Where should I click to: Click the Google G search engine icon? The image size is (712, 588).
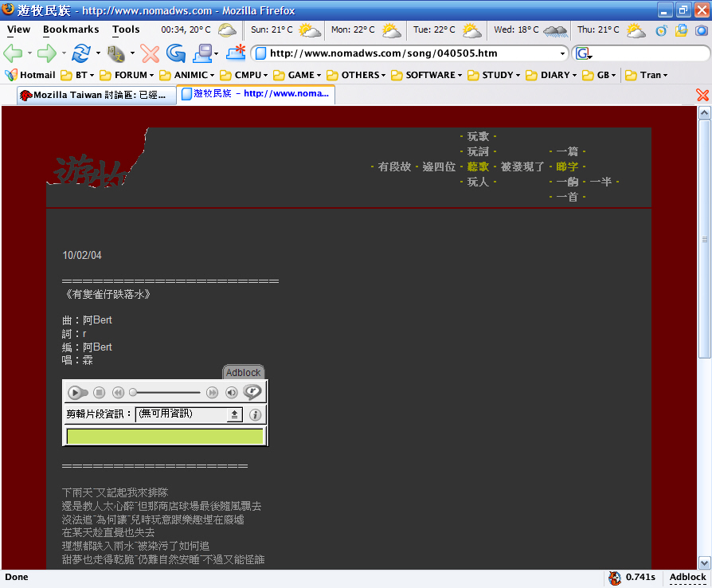pyautogui.click(x=583, y=53)
